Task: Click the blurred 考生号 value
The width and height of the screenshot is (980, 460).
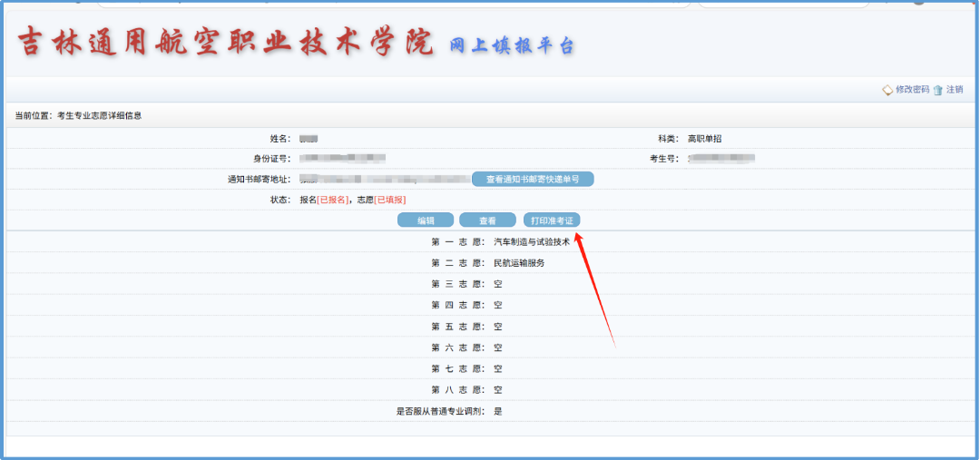Action: [x=721, y=159]
